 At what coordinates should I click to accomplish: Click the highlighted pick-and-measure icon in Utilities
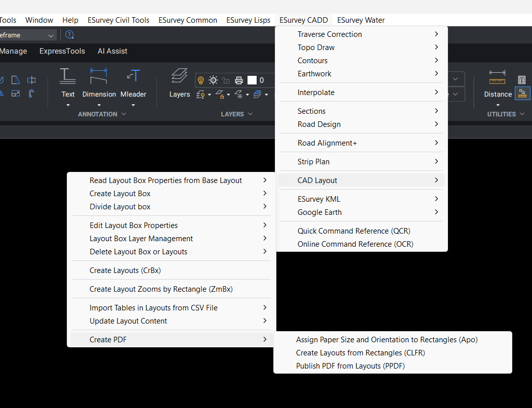point(522,93)
